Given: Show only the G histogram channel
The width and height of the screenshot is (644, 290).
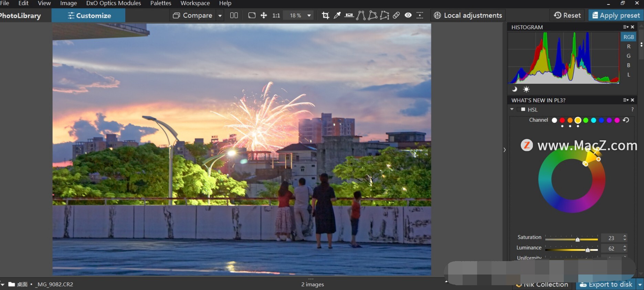Looking at the screenshot, I should click(x=629, y=56).
